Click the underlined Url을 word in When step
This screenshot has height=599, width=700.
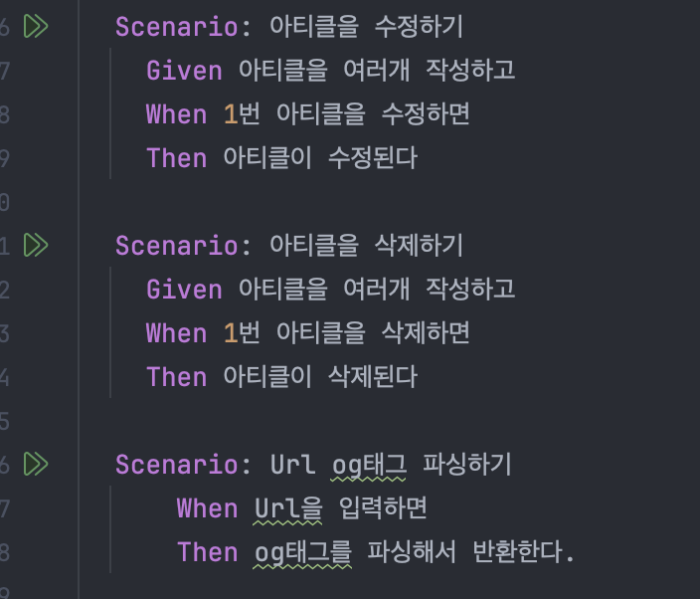[x=288, y=509]
